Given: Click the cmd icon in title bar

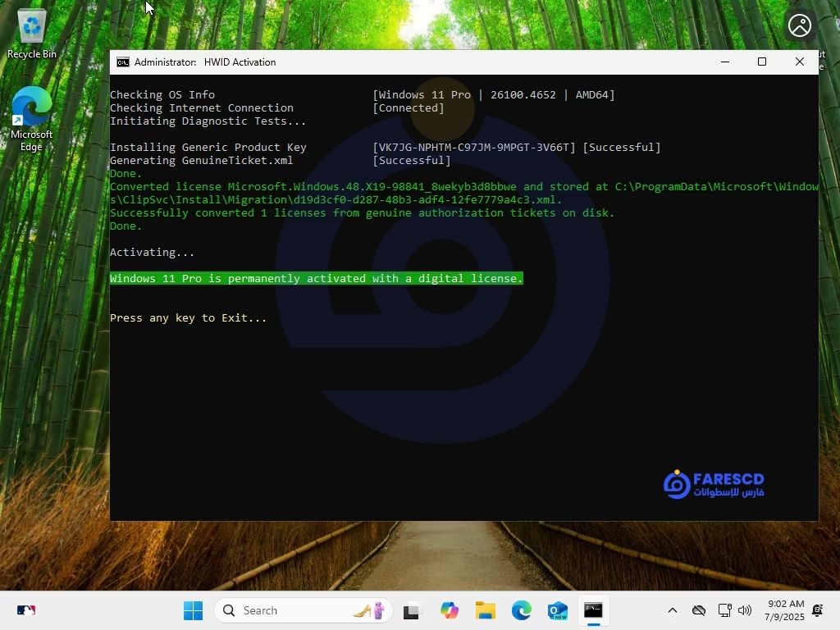Looking at the screenshot, I should 123,62.
